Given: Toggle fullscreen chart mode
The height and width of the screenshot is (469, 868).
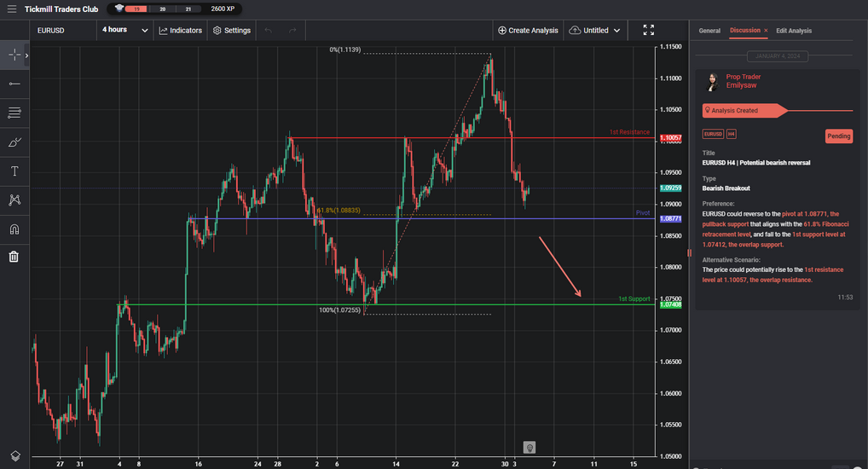Looking at the screenshot, I should pyautogui.click(x=648, y=30).
